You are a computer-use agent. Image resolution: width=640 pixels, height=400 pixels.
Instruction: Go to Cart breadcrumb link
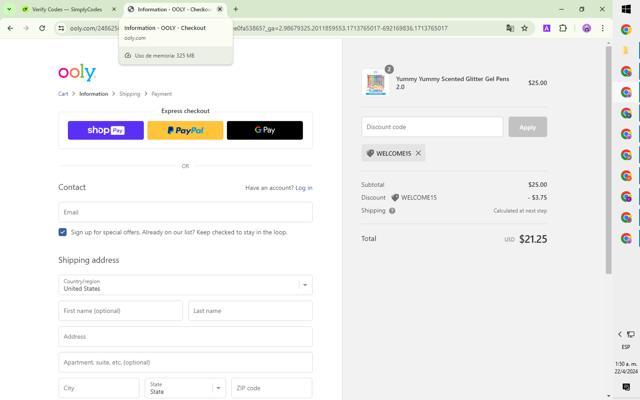(x=63, y=94)
